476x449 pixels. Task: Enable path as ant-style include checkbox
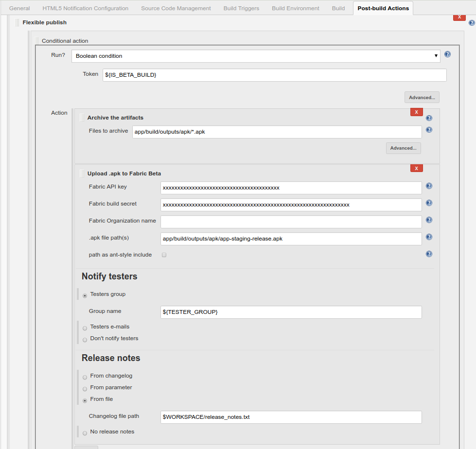tap(164, 255)
